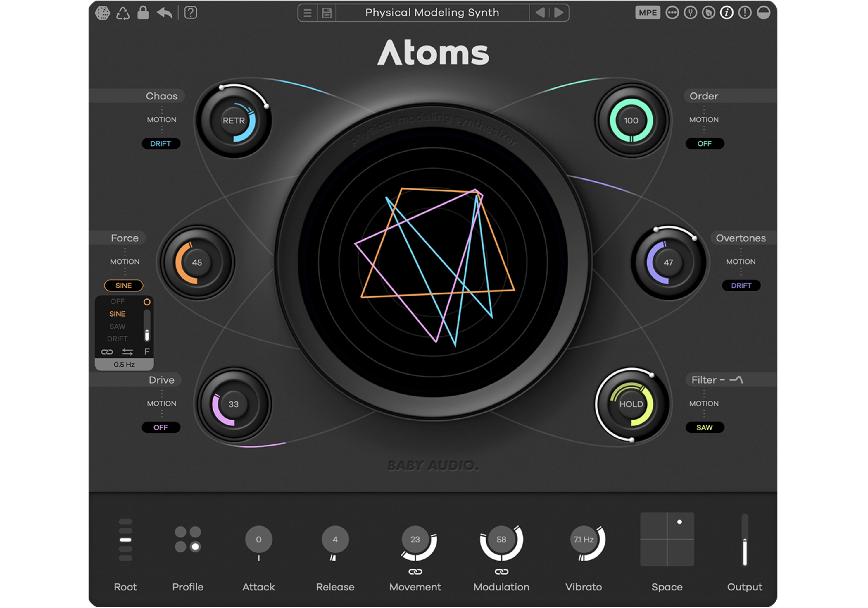This screenshot has width=868, height=608.
Task: Click the orange ring in Force motion popup
Action: [147, 302]
